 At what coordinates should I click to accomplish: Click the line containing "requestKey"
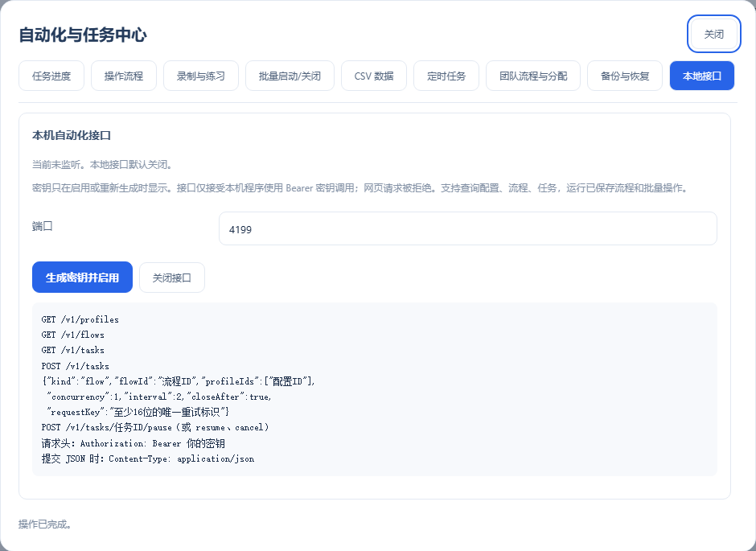138,412
